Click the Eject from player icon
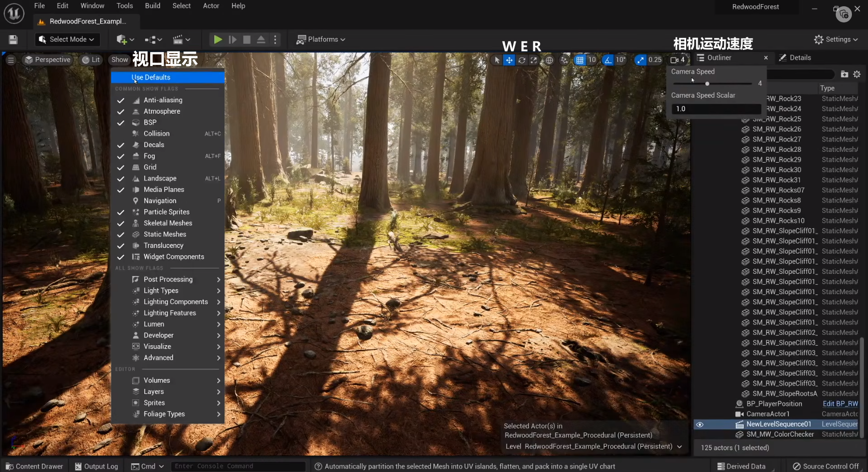The height and width of the screenshot is (472, 868). (261, 40)
